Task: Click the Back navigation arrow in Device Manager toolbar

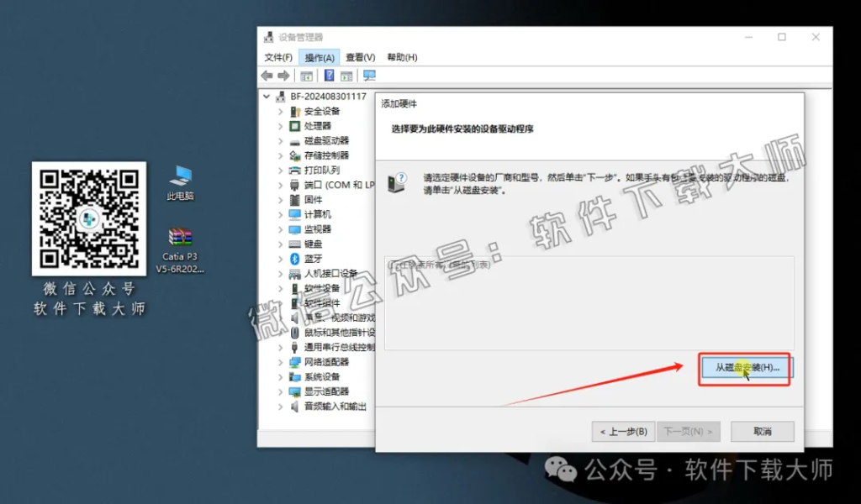Action: click(x=267, y=75)
